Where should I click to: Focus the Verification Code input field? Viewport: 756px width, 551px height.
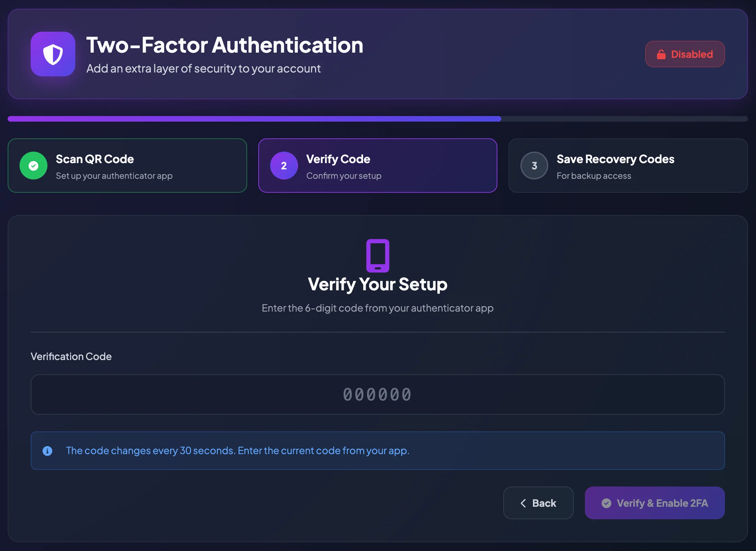[378, 395]
